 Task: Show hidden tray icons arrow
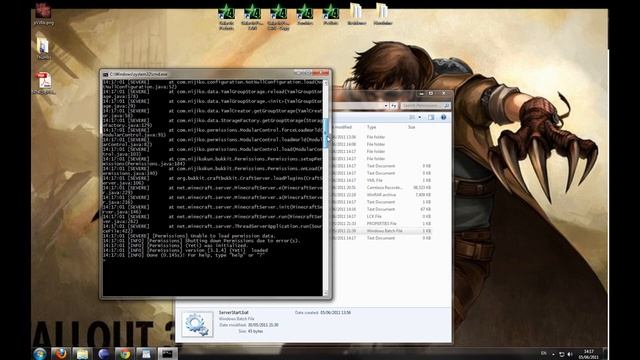pyautogui.click(x=553, y=354)
